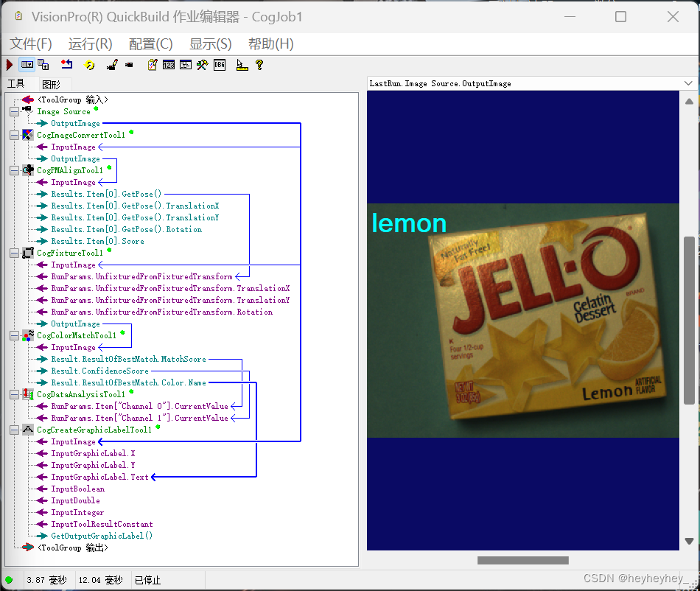
Task: Select Result.ConfidenceScore terminal
Action: [x=99, y=371]
